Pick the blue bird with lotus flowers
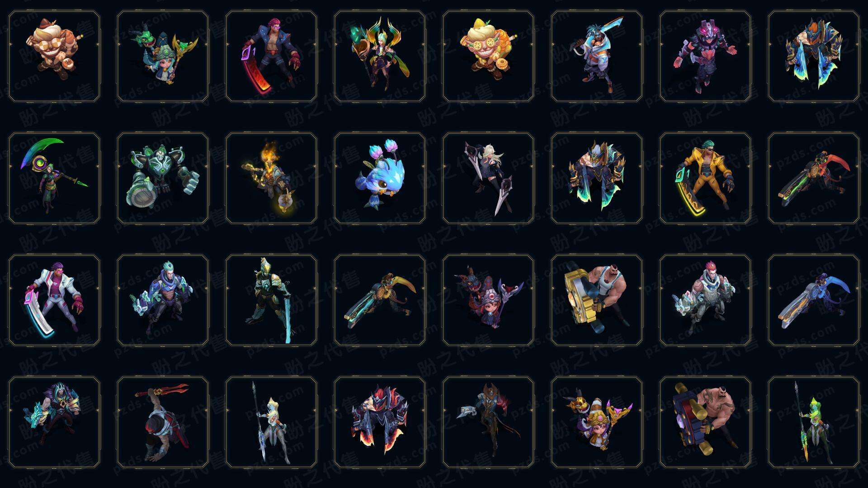The height and width of the screenshot is (488, 868). point(380,178)
